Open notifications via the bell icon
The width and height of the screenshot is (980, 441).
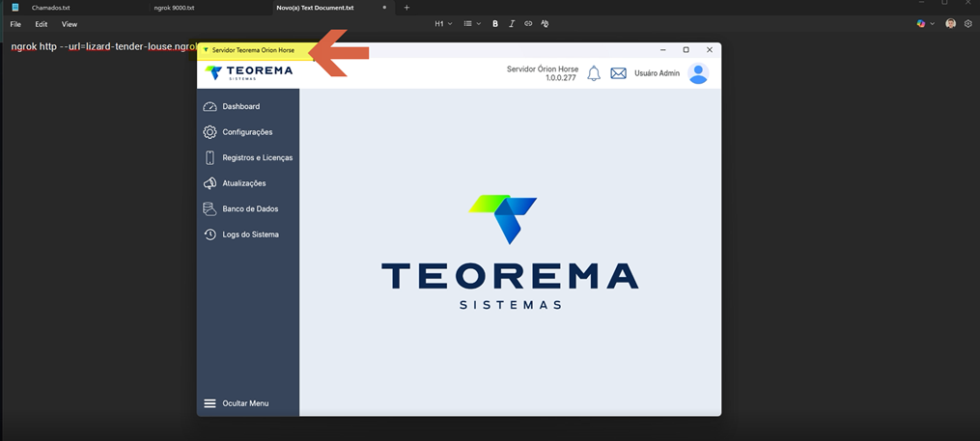pos(594,73)
